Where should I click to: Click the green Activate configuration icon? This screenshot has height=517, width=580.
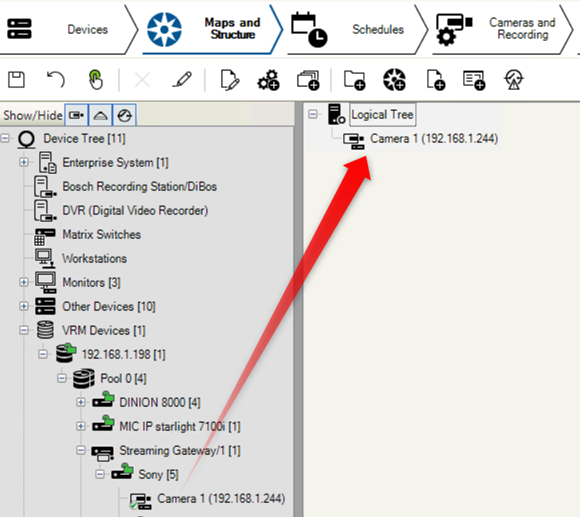click(95, 80)
